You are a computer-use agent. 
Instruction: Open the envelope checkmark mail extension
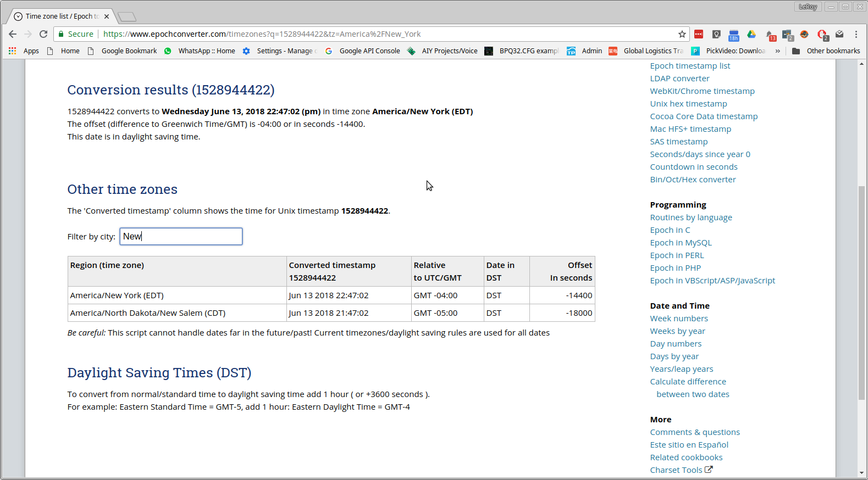coord(839,34)
